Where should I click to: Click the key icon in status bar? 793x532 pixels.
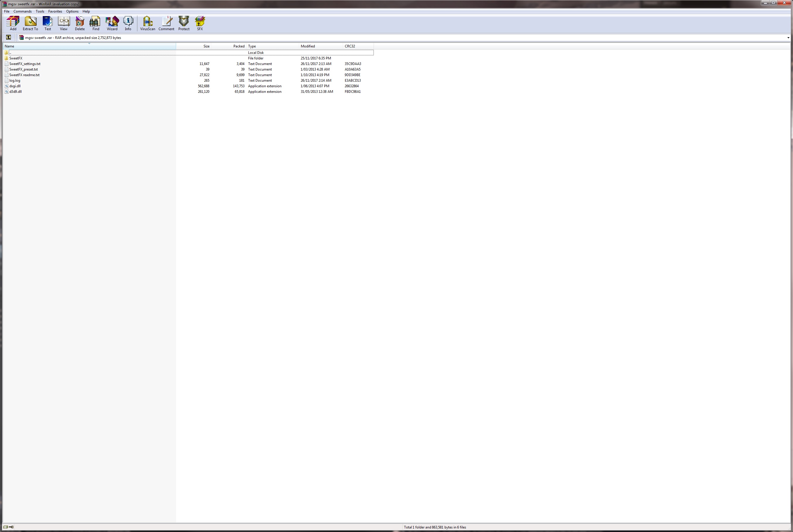click(11, 527)
